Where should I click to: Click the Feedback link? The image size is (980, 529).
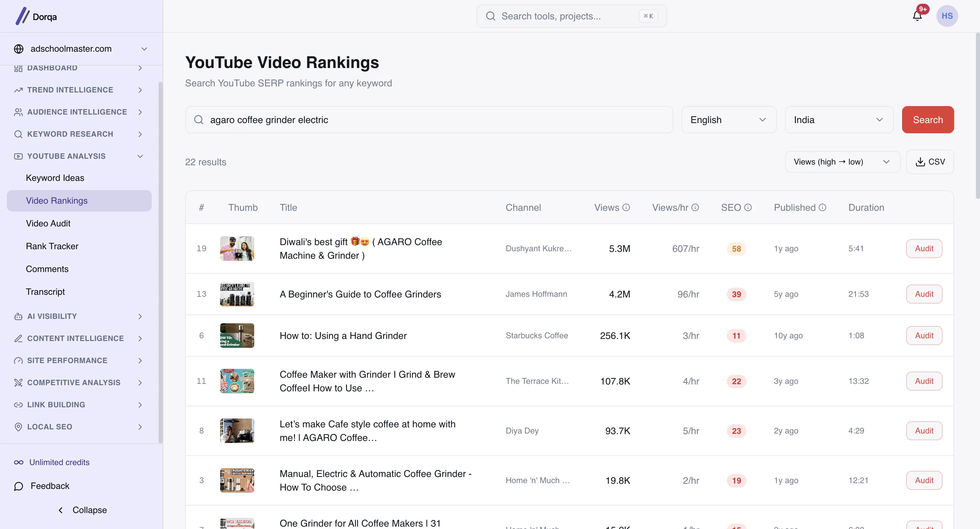(50, 486)
